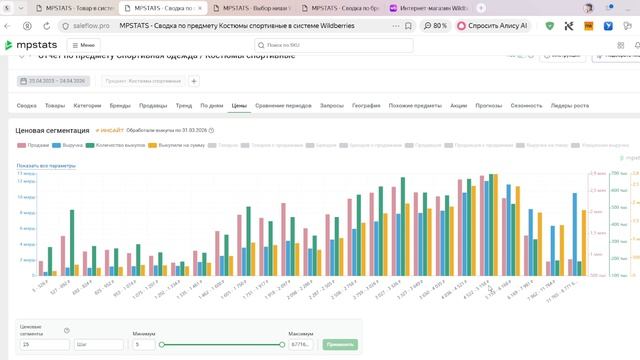Click the left slider handle
This screenshot has height=360, width=640.
click(162, 344)
